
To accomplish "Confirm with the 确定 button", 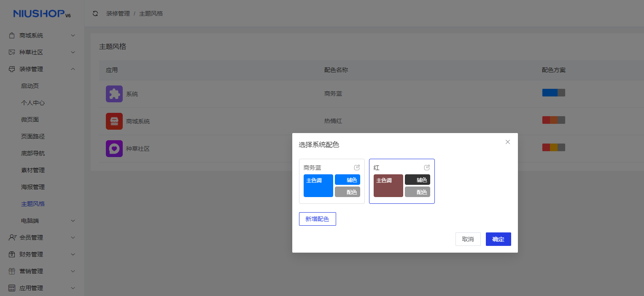I will 498,239.
